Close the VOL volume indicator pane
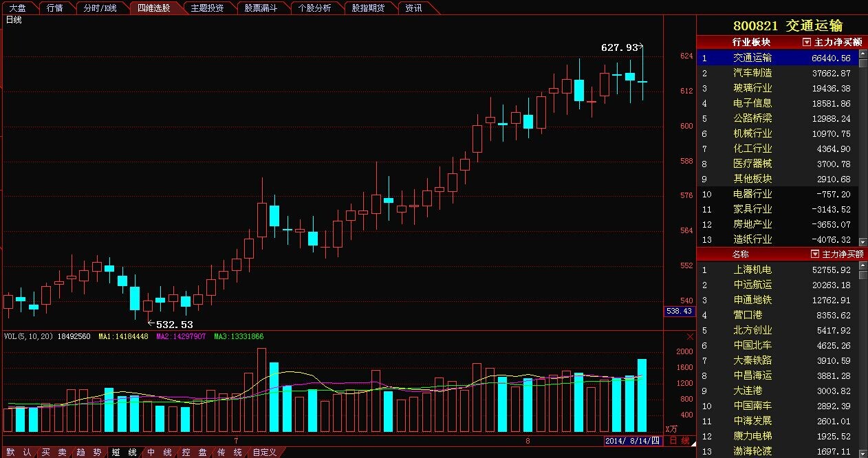868x458 pixels. tap(691, 336)
